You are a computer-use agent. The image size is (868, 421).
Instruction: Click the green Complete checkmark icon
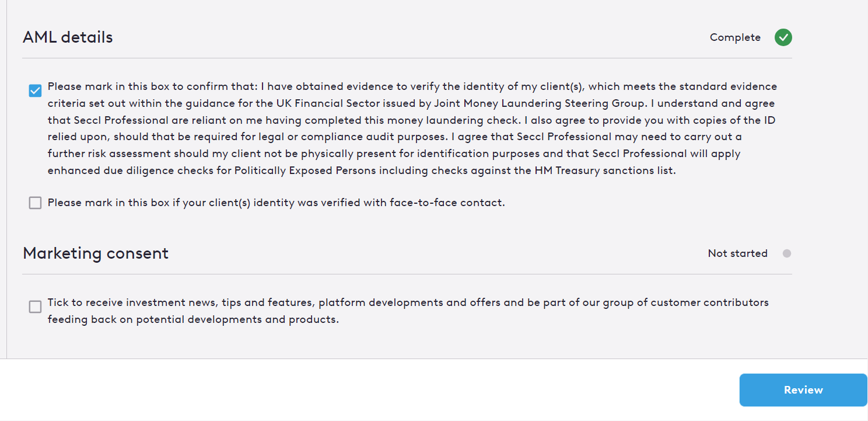click(x=783, y=37)
